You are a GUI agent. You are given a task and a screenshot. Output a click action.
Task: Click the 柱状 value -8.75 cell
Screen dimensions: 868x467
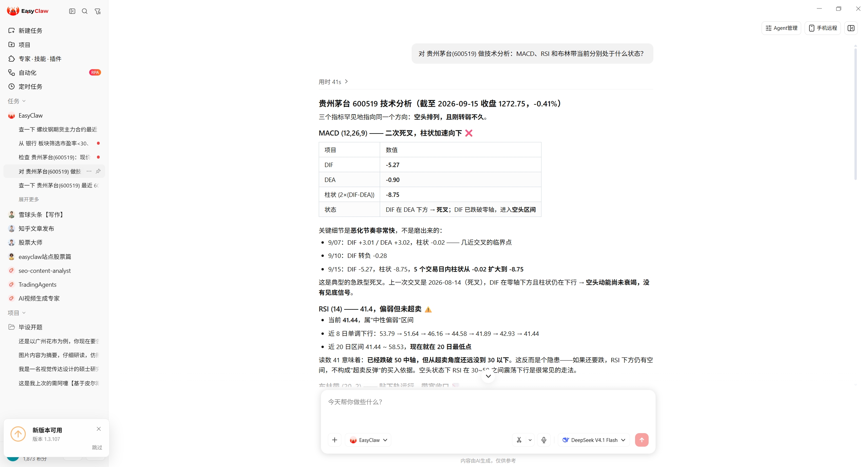coord(460,195)
